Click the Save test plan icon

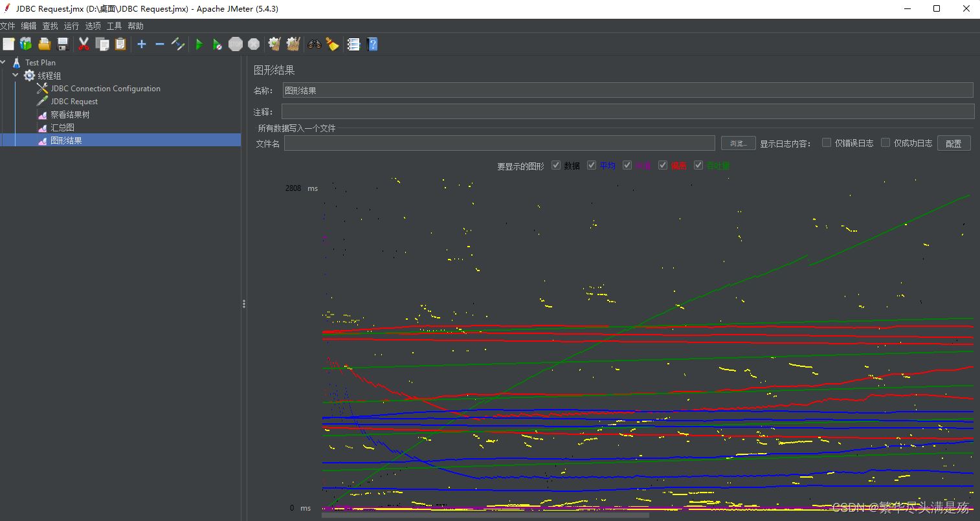pos(62,44)
